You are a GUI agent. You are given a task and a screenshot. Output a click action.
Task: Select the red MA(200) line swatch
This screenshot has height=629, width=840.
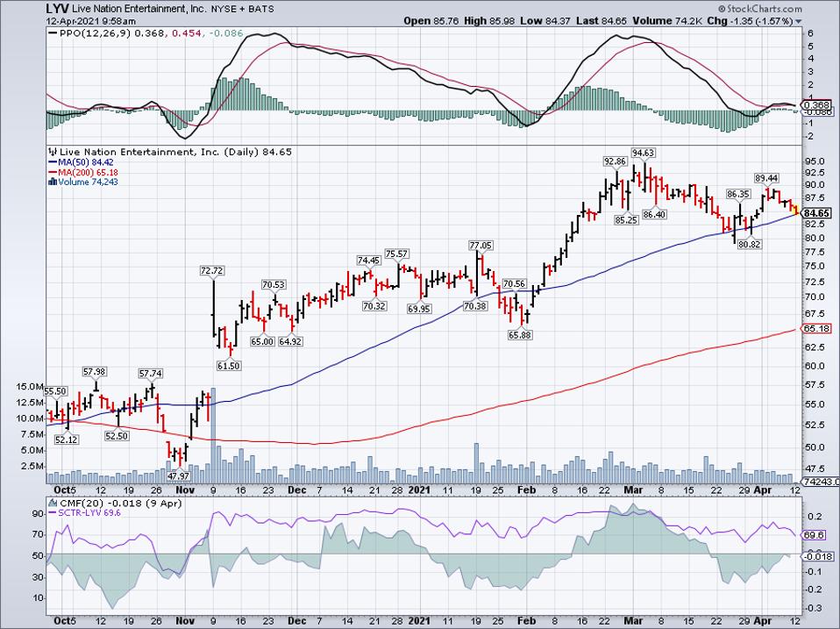53,172
